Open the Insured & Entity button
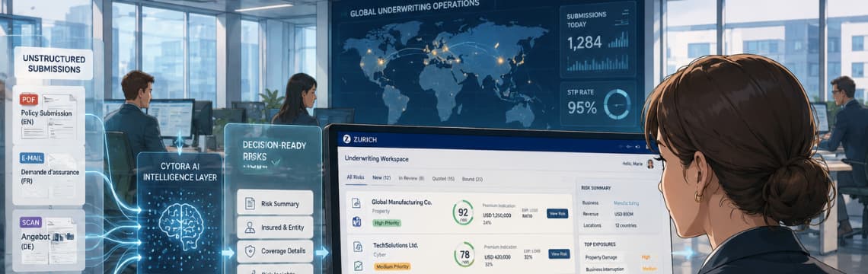Screen dimensions: 868x274 click(275, 228)
